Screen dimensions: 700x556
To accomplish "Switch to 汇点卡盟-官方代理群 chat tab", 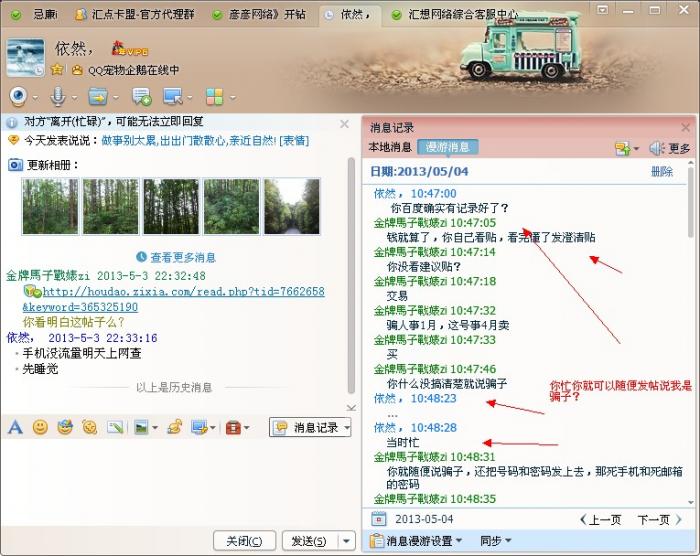I will click(135, 15).
